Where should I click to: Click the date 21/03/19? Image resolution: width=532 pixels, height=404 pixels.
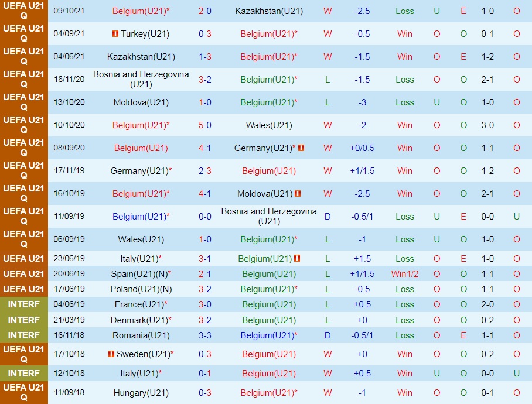[x=69, y=320]
